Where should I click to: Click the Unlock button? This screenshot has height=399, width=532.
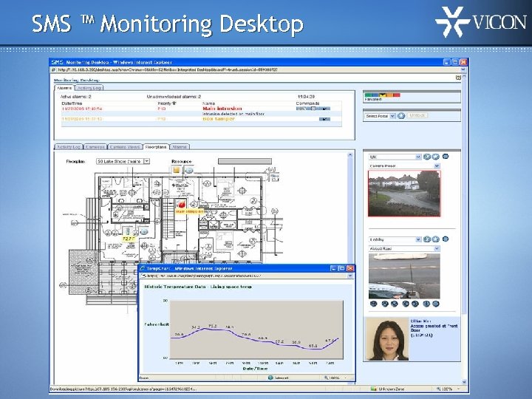[417, 115]
